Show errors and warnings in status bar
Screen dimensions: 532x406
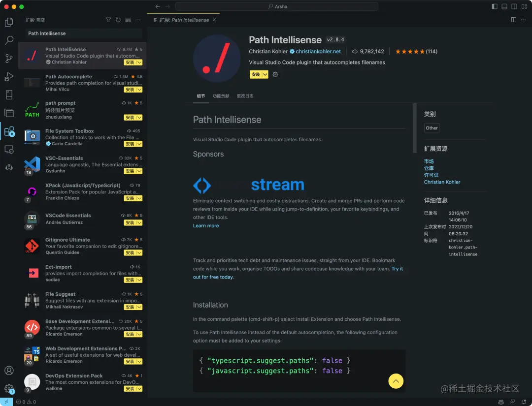click(x=26, y=402)
